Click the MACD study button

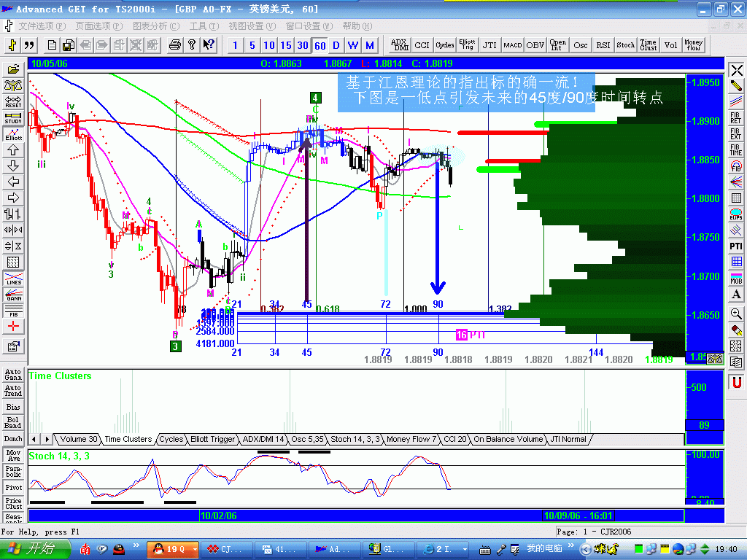pyautogui.click(x=513, y=45)
